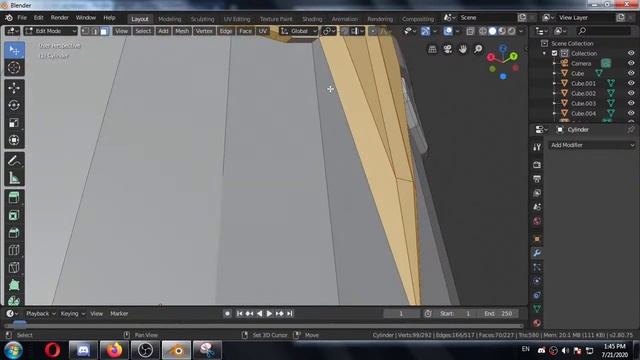The height and width of the screenshot is (360, 640).
Task: Open the Keying dropdown
Action: click(x=73, y=313)
